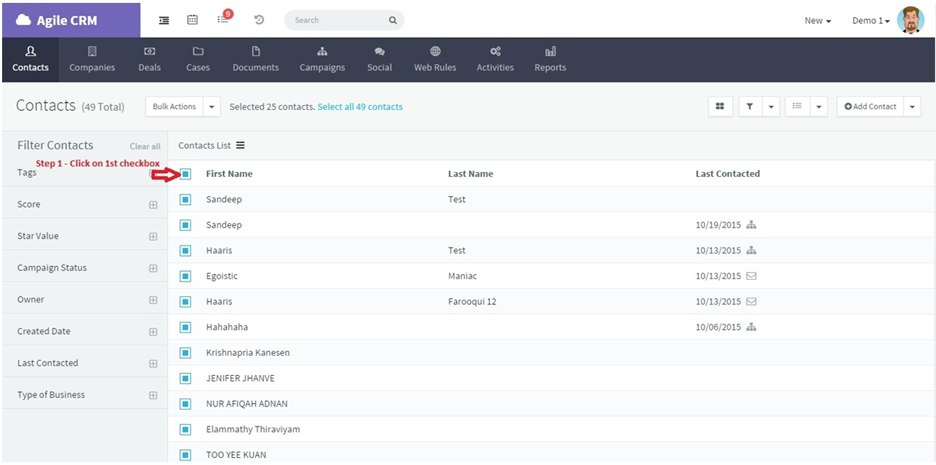Click Select all 49 contacts link
The width and height of the screenshot is (936, 465).
360,107
